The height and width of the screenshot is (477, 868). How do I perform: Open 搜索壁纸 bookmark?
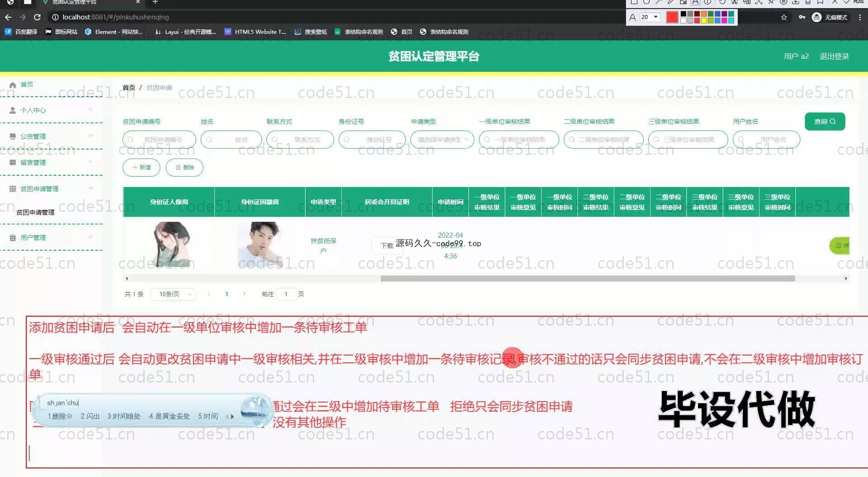[311, 32]
